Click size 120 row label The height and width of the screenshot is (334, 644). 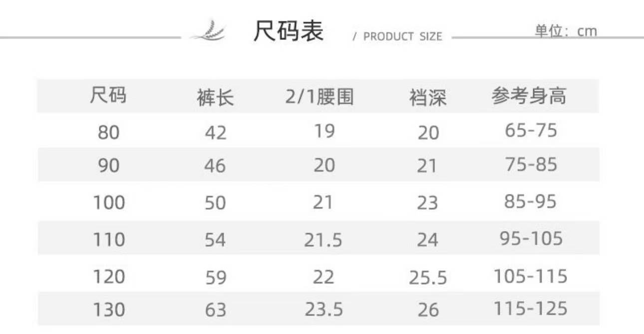pos(109,277)
